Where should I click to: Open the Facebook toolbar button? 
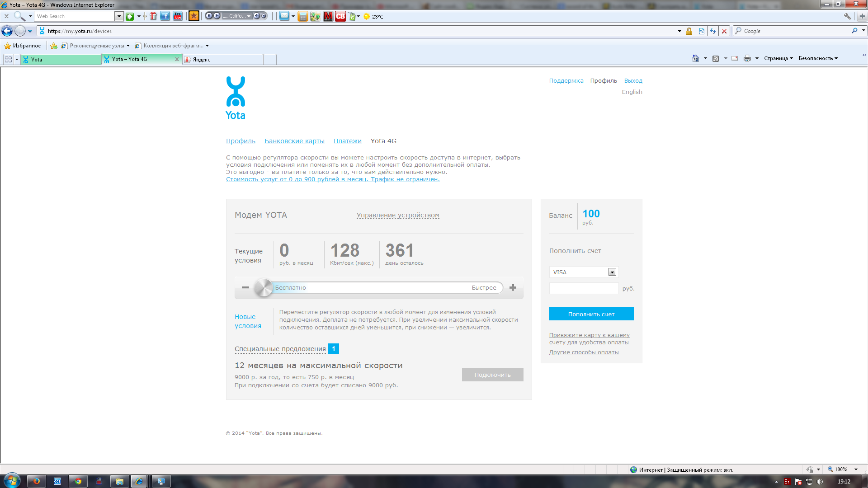click(165, 16)
